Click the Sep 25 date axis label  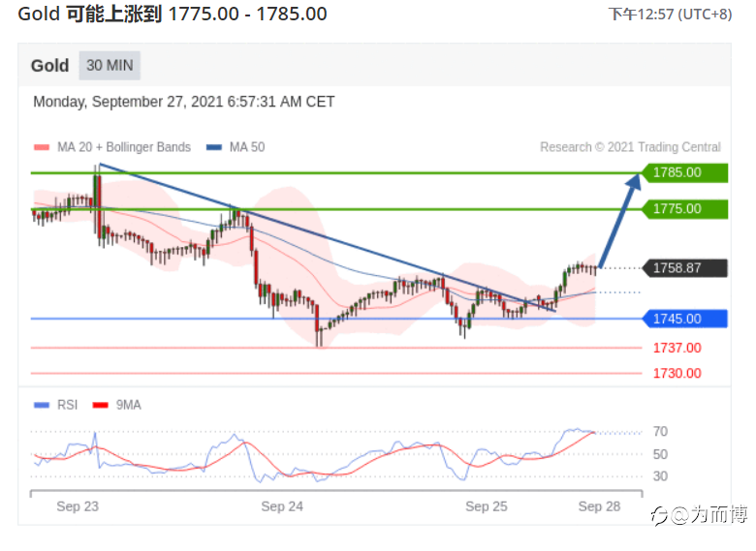(487, 506)
